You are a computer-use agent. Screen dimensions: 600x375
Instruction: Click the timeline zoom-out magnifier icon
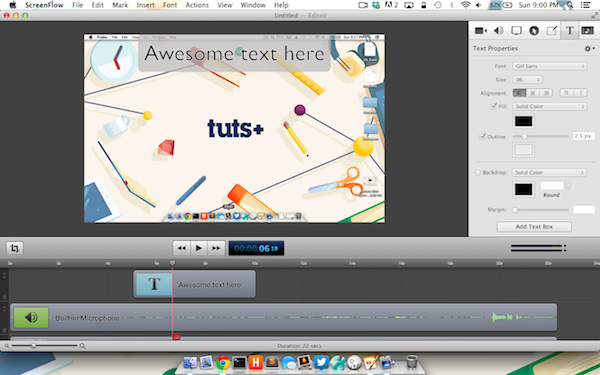(7, 346)
